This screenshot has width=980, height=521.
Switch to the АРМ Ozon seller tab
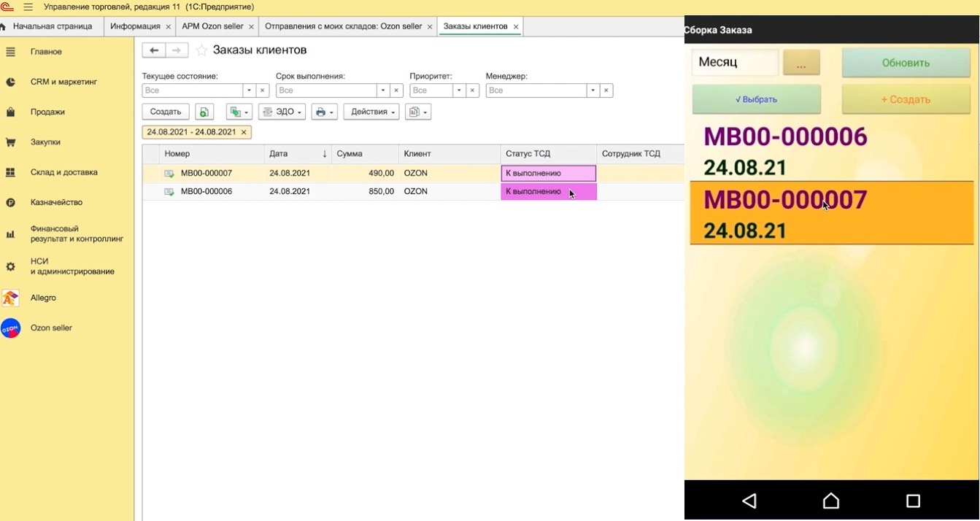(x=212, y=26)
